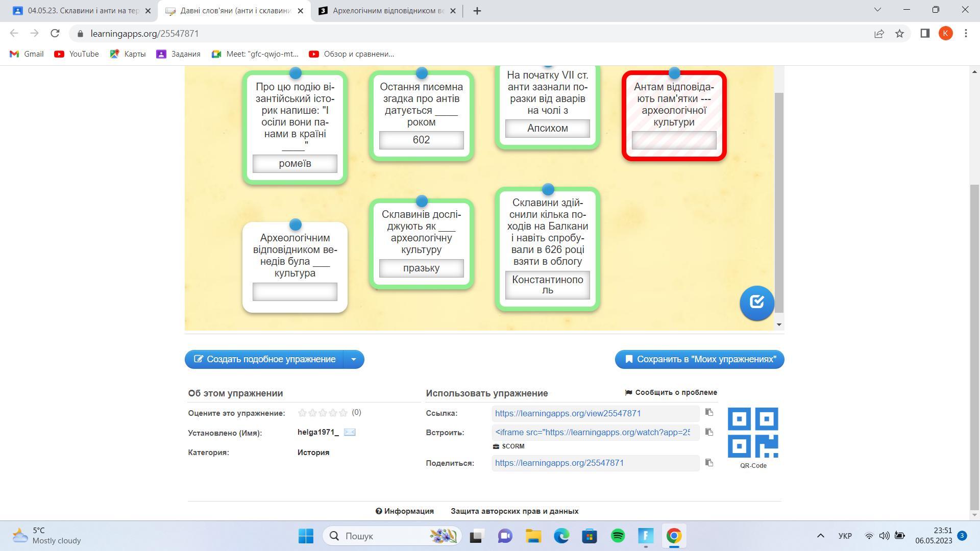
Task: Copy the embed iframe code icon
Action: coord(709,432)
